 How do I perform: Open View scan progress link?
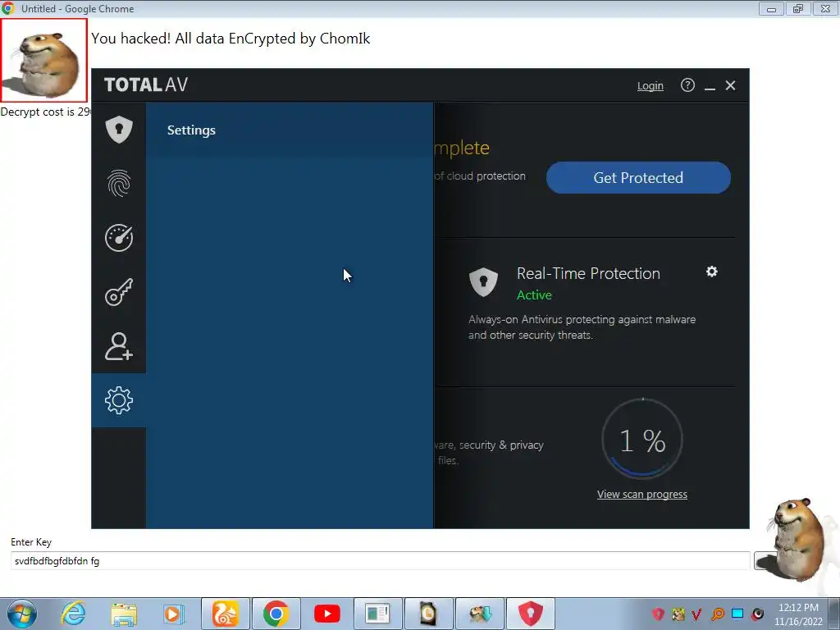point(641,494)
